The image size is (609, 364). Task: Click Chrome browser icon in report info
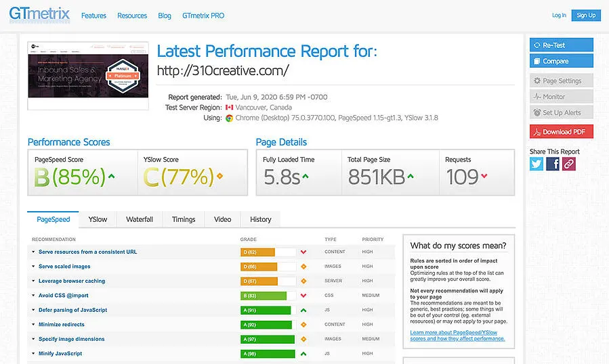click(229, 118)
